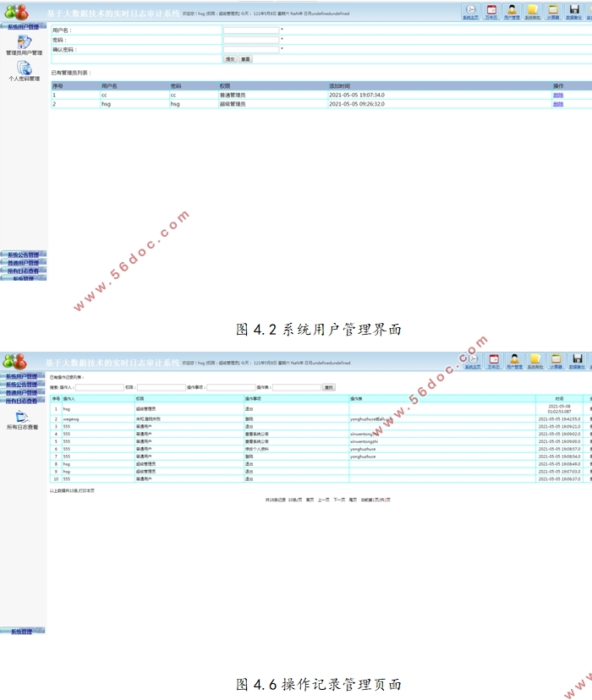Click 系统主页 clock icon in top toolbar
This screenshot has width=592, height=700.
(x=471, y=10)
